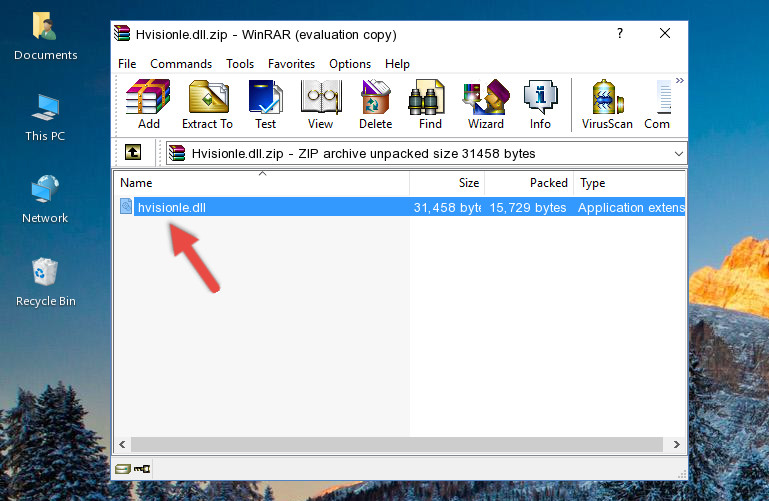Click the key password status icon
The image size is (769, 501).
tap(142, 469)
